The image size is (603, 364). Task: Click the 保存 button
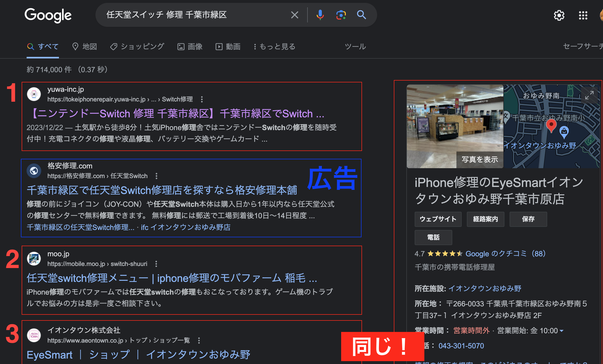(528, 219)
